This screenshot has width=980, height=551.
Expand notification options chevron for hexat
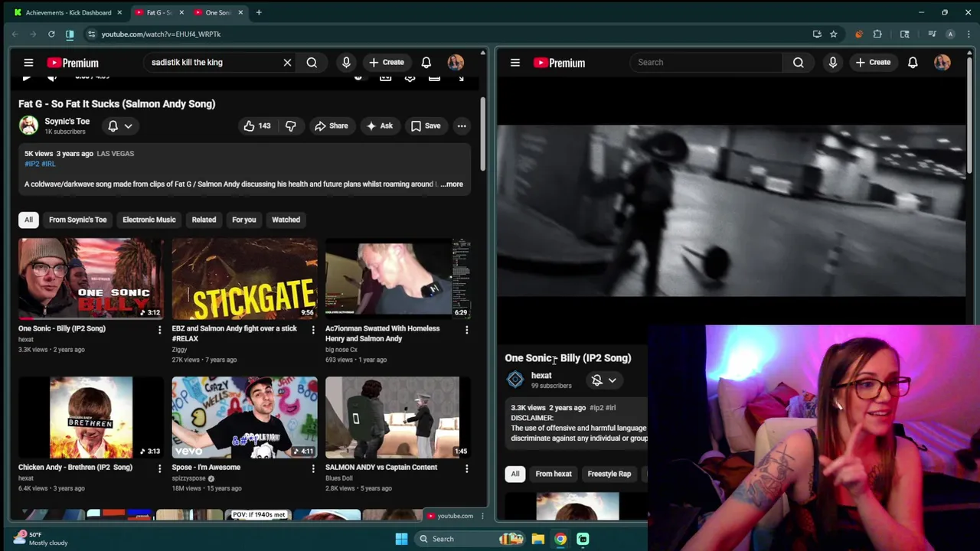tap(612, 380)
